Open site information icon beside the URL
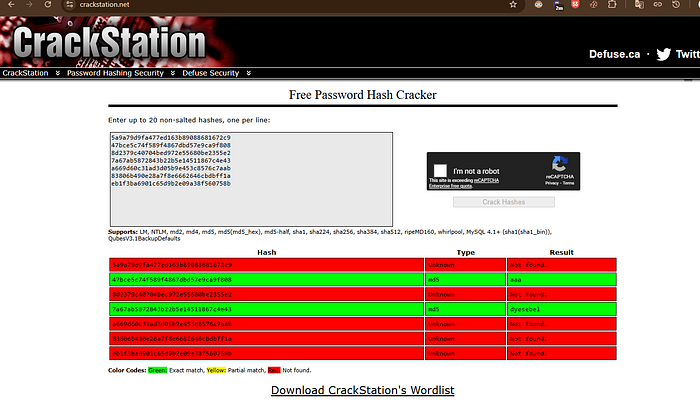The width and height of the screenshot is (700, 400). [69, 4]
